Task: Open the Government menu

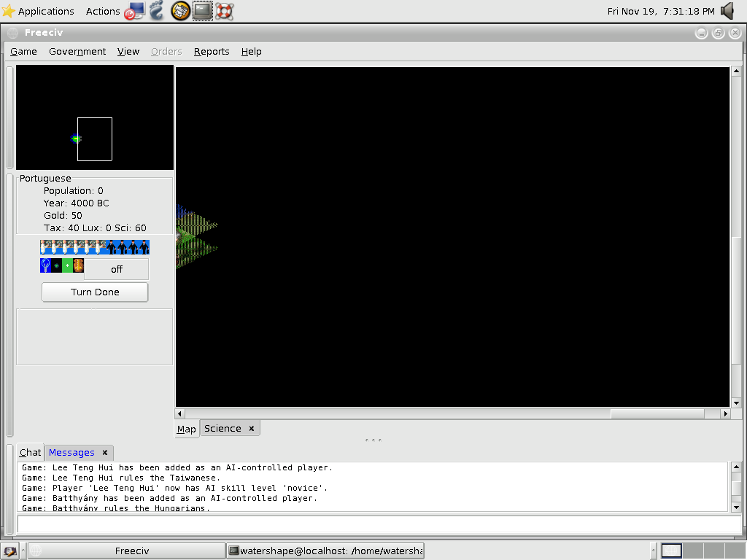Action: tap(77, 52)
